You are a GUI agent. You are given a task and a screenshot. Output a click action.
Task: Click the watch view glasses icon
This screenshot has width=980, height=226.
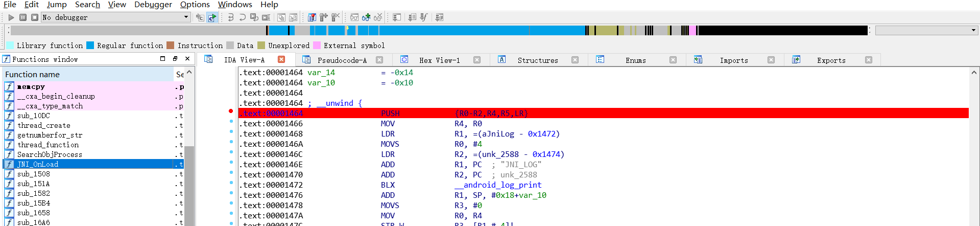coord(354,17)
